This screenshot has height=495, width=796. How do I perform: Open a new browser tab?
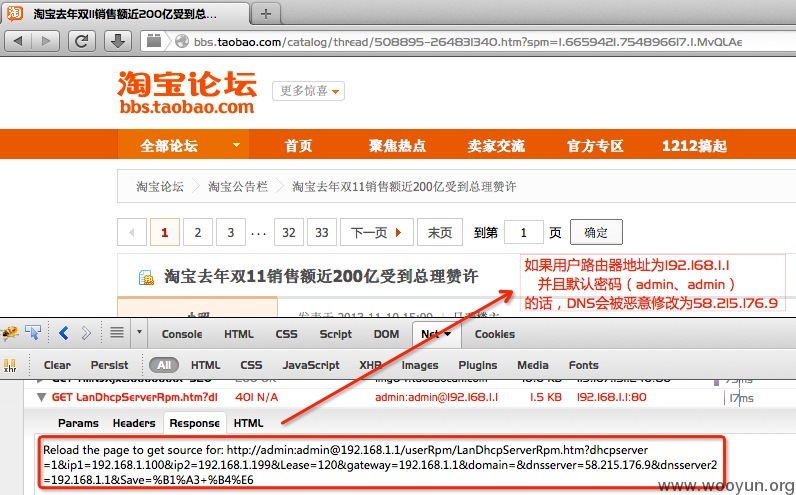(x=266, y=14)
